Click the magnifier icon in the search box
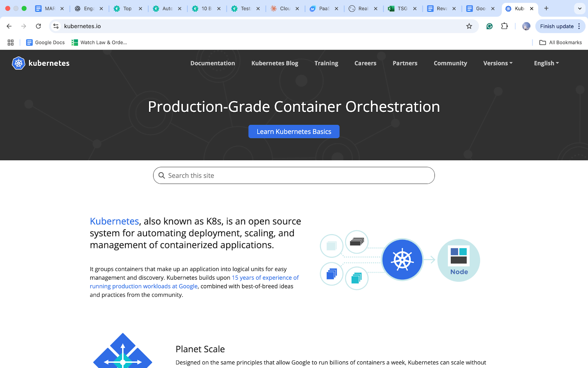This screenshot has height=368, width=588. click(162, 176)
